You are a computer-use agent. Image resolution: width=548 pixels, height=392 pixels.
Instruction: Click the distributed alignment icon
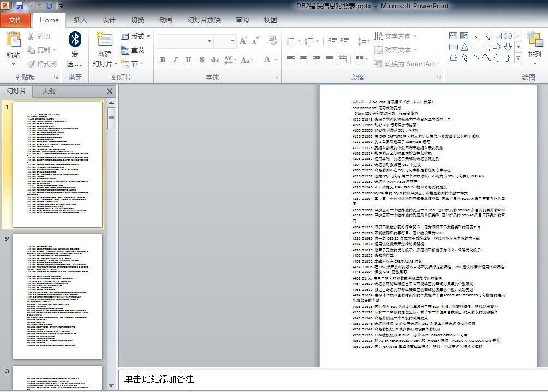point(343,59)
